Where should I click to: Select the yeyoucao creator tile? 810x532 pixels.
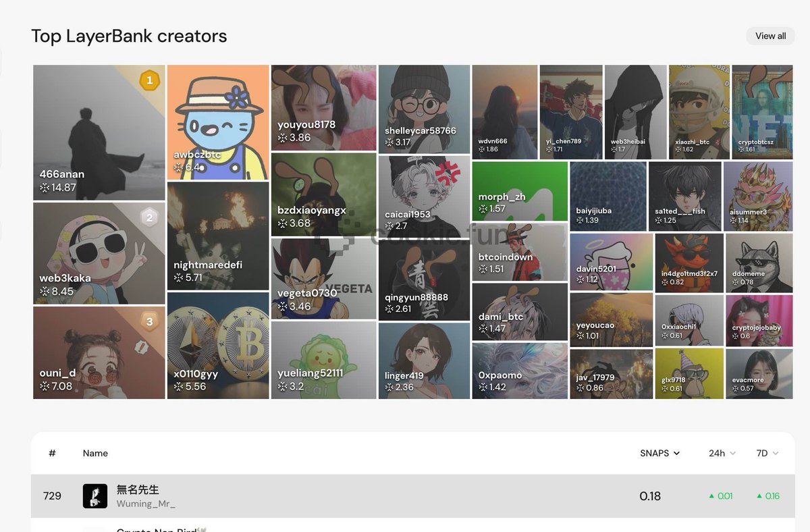[x=612, y=319]
